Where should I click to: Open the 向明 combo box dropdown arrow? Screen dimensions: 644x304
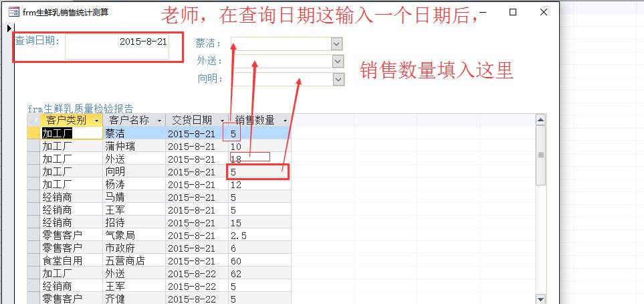coord(339,79)
